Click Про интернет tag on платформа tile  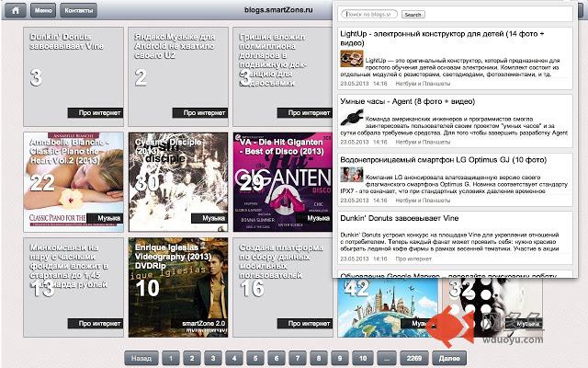pyautogui.click(x=305, y=323)
